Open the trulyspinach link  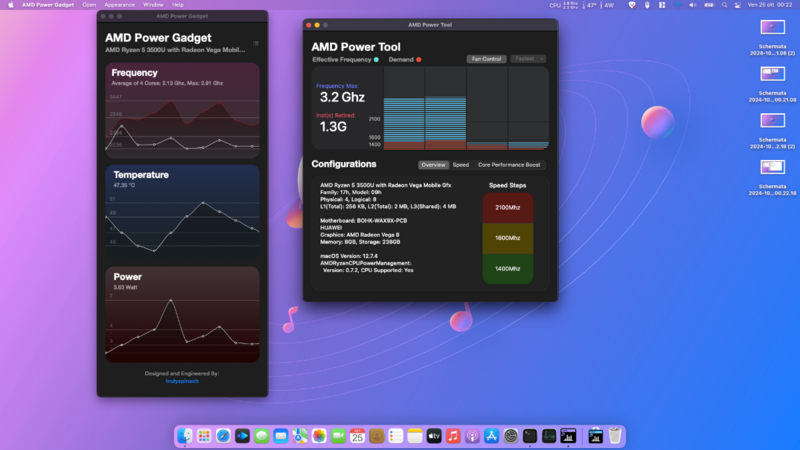coord(182,381)
